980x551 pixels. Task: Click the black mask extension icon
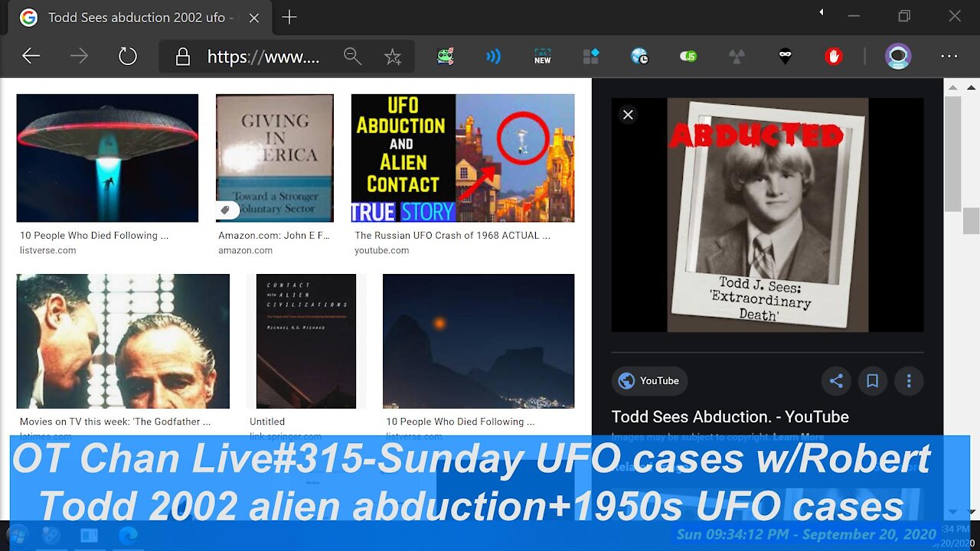[x=785, y=56]
